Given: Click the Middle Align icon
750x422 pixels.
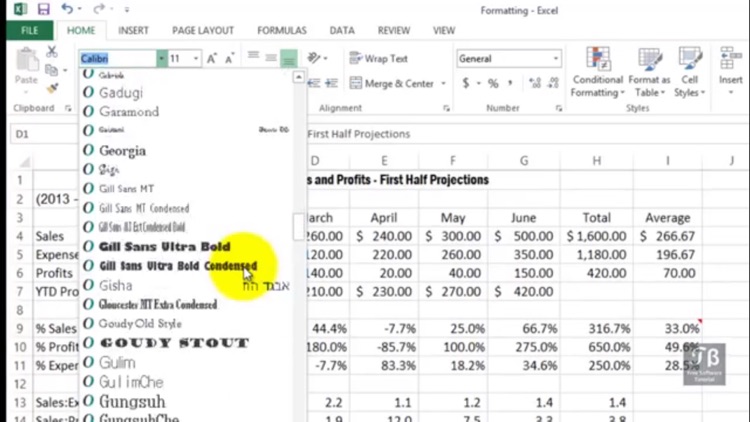Looking at the screenshot, I should click(271, 58).
